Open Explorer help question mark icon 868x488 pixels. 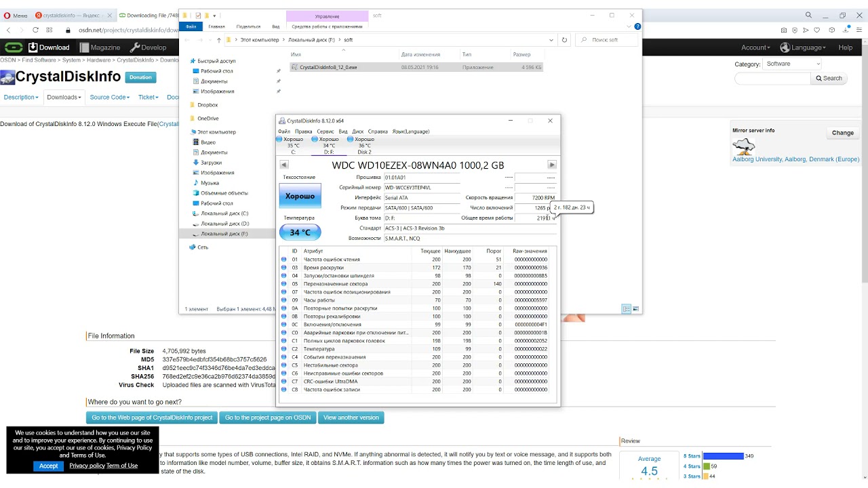[x=637, y=26]
